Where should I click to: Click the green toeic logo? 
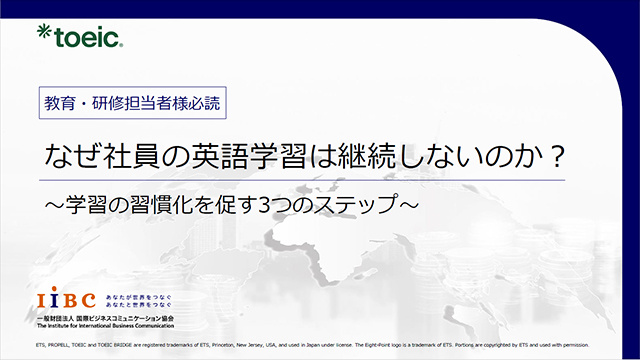click(x=80, y=36)
